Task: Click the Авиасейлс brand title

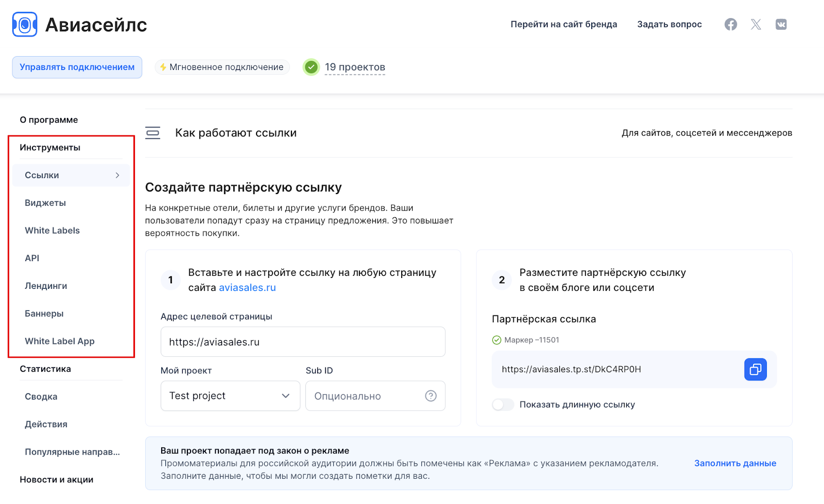Action: [96, 25]
